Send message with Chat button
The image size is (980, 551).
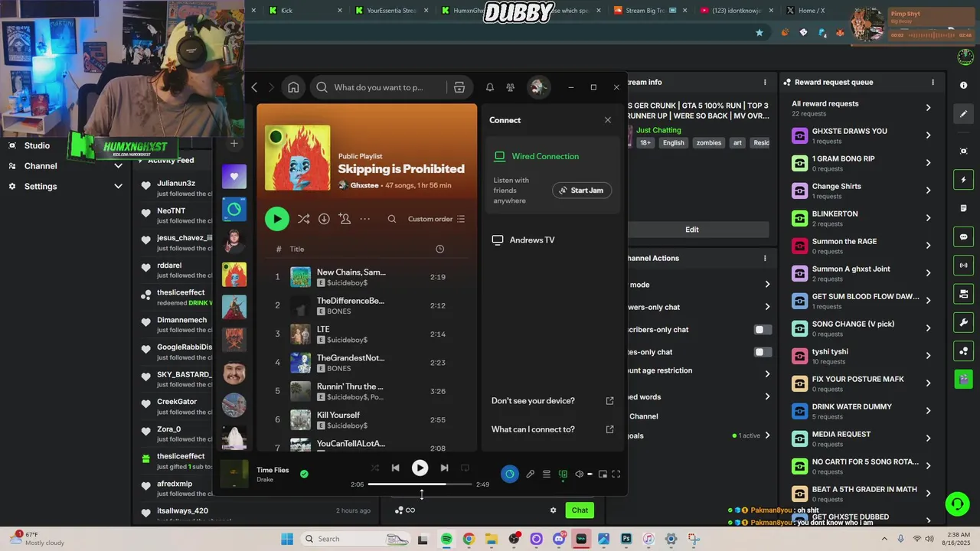pyautogui.click(x=580, y=510)
